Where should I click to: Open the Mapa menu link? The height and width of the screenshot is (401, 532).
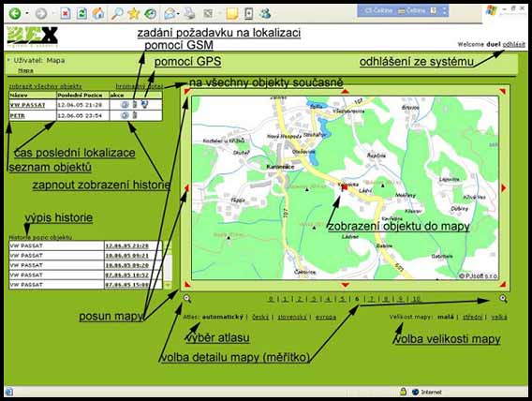pos(25,70)
